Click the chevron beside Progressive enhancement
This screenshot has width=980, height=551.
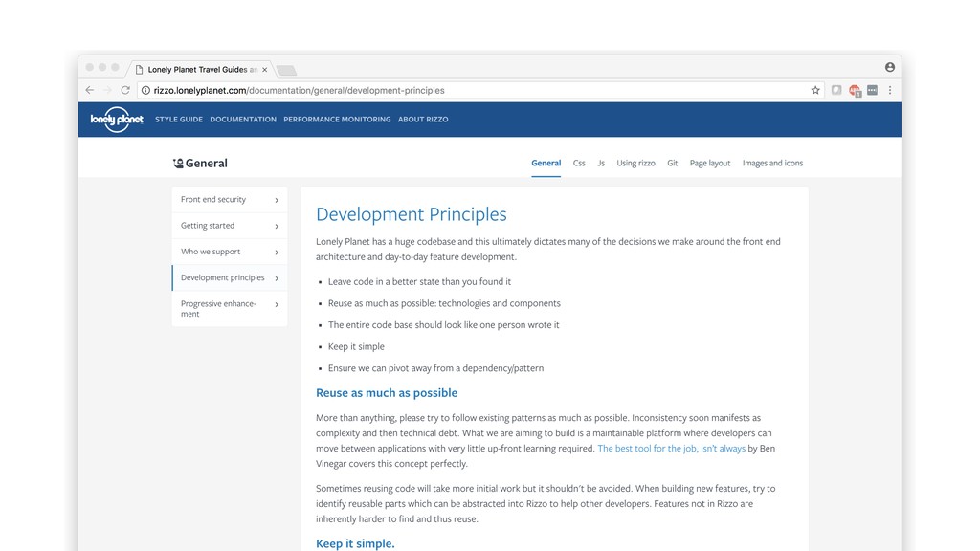coord(277,305)
